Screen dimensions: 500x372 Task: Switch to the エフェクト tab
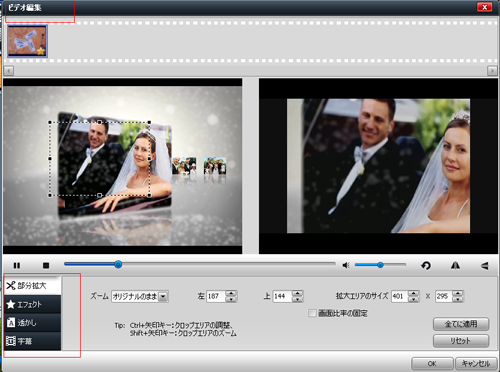point(33,304)
